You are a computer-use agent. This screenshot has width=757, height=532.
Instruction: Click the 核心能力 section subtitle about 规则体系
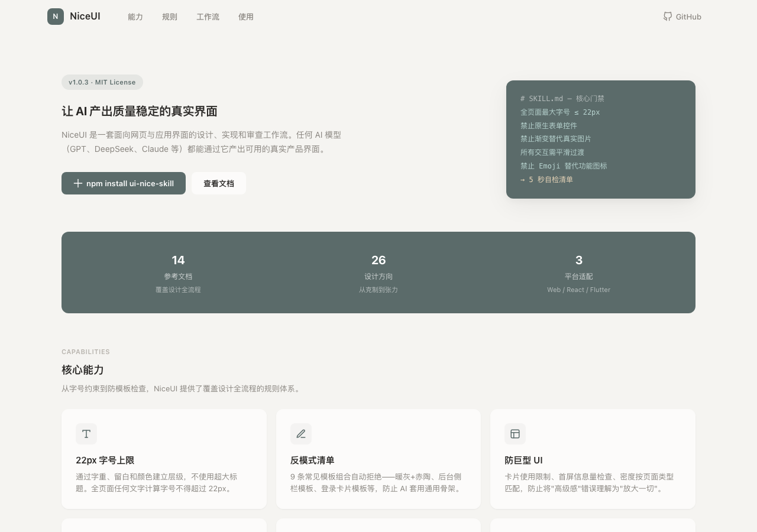[x=182, y=389]
